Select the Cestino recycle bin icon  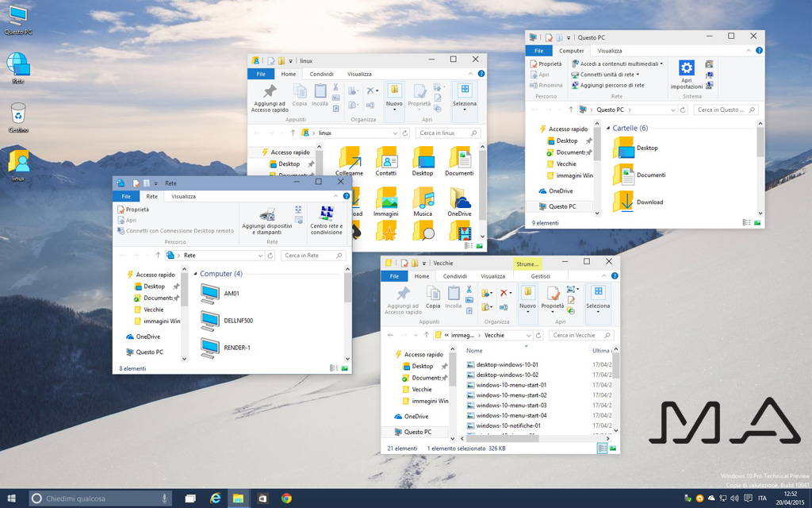18,117
